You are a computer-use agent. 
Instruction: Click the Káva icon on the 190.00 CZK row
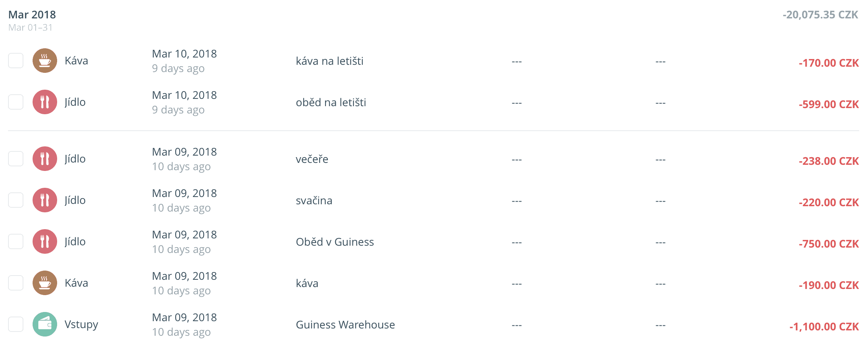45,283
